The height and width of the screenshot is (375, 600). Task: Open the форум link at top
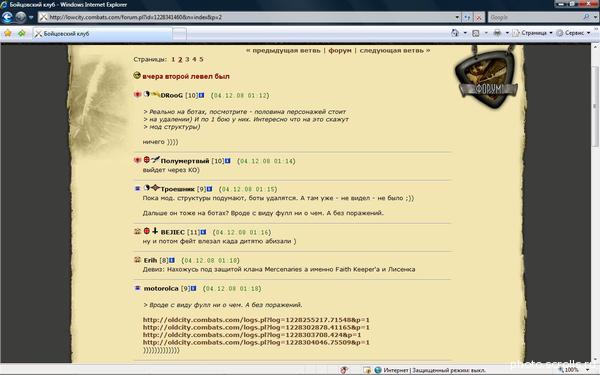click(x=340, y=51)
